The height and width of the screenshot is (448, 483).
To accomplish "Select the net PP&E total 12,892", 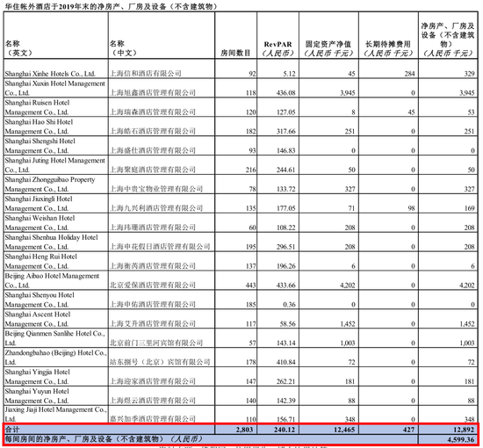I will pyautogui.click(x=465, y=430).
